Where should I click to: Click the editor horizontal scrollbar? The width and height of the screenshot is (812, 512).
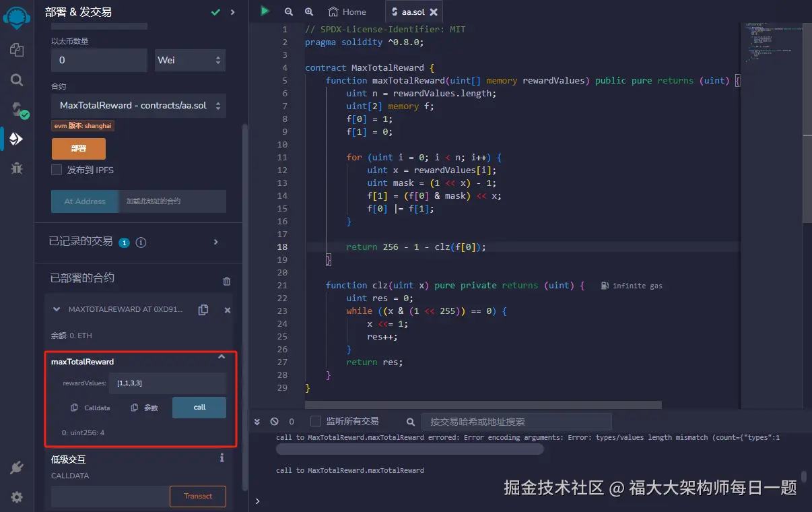click(483, 404)
